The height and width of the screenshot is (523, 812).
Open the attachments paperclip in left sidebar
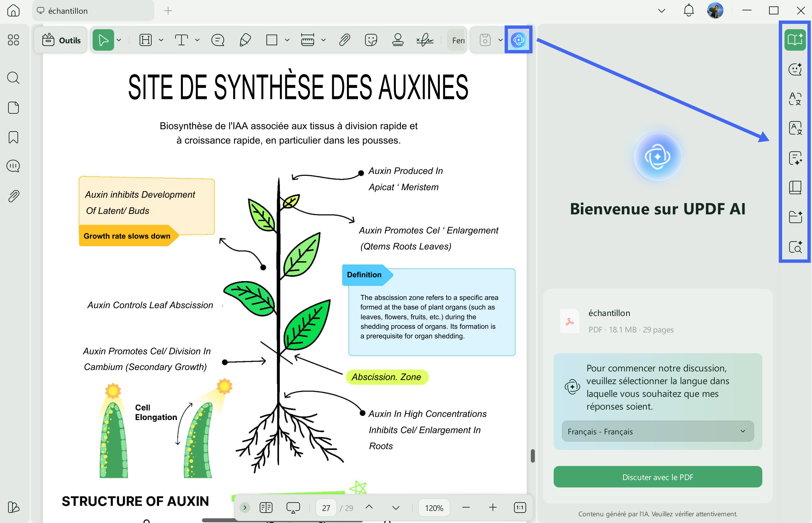(13, 196)
